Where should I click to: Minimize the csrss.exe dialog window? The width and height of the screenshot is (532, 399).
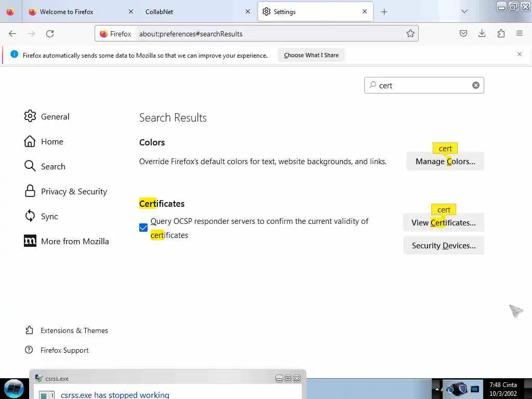(279, 378)
